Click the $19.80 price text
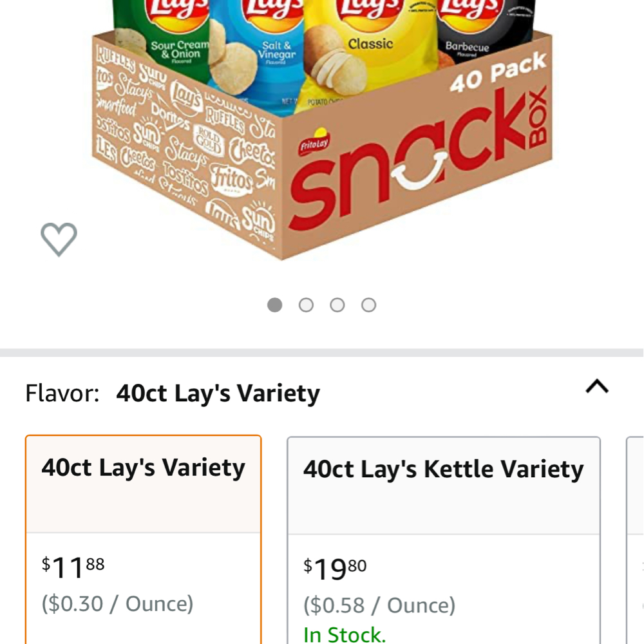This screenshot has width=644, height=644. click(x=334, y=568)
